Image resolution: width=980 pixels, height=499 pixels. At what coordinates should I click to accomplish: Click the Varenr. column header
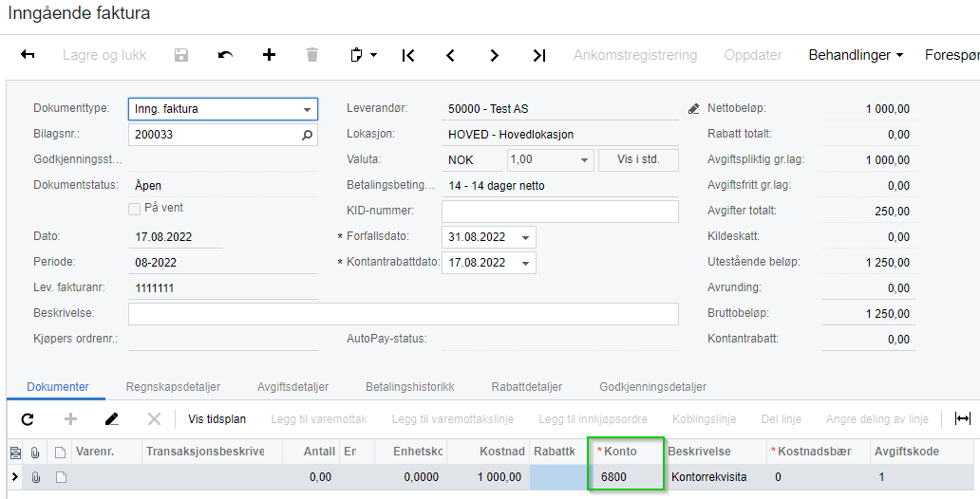click(107, 452)
